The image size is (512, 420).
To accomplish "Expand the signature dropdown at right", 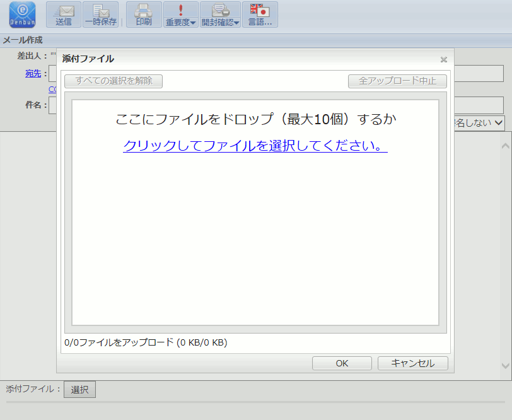I will click(x=498, y=123).
